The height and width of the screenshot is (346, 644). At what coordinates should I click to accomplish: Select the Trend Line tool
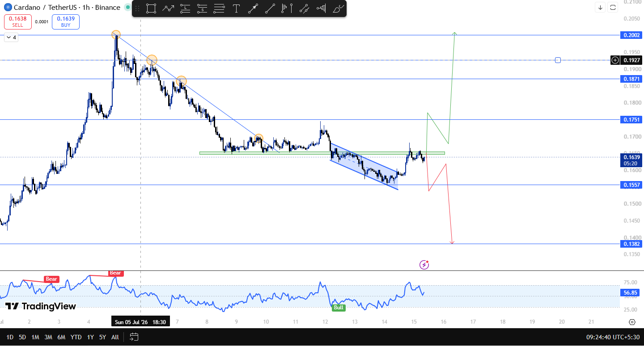tap(270, 8)
